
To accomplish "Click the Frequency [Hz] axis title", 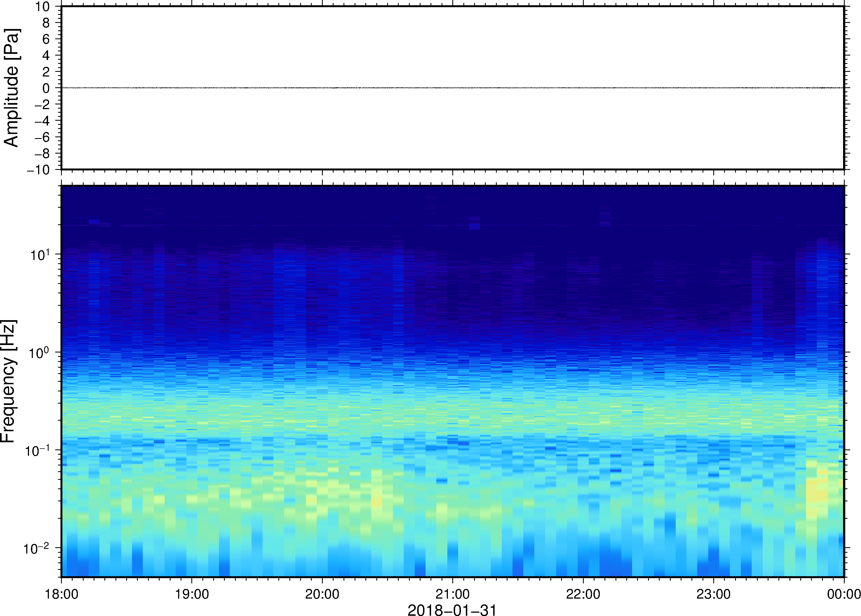I will (x=9, y=381).
